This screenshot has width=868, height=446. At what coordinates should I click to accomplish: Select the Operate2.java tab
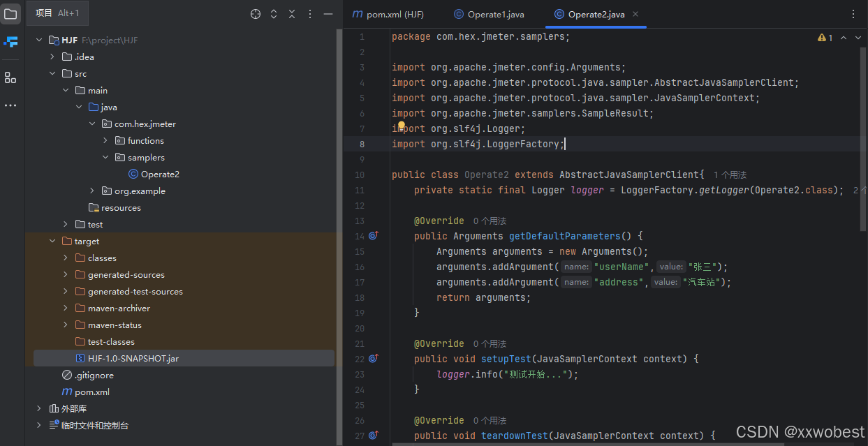[596, 14]
